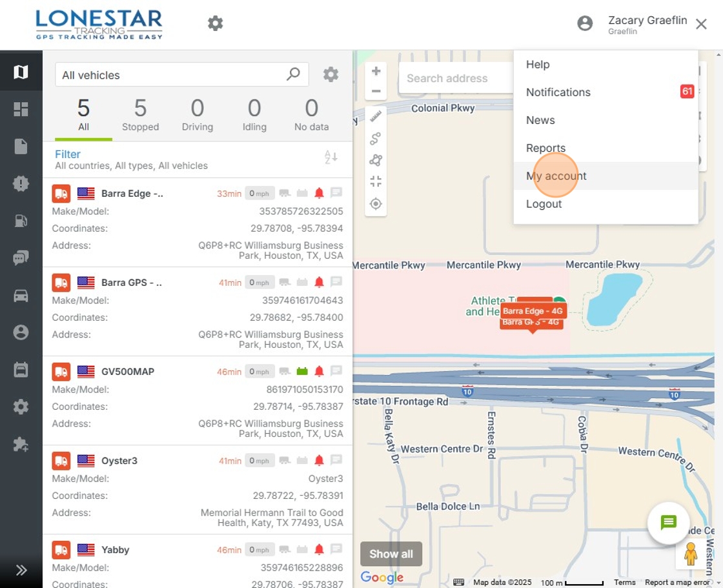Select the Barra GPS vehicle row

[x=198, y=311]
